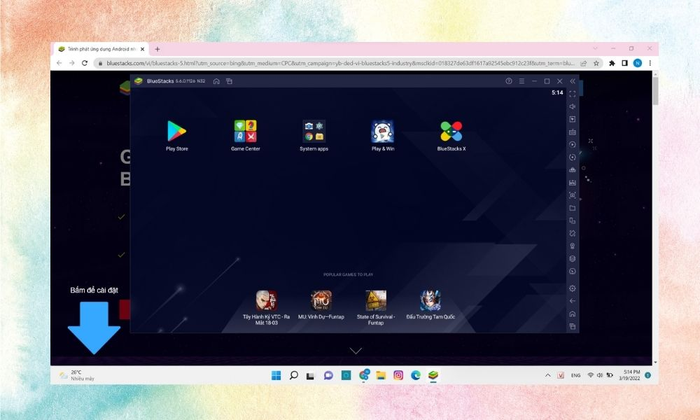Launch the Play & Win app
The width and height of the screenshot is (700, 420).
[x=383, y=131]
